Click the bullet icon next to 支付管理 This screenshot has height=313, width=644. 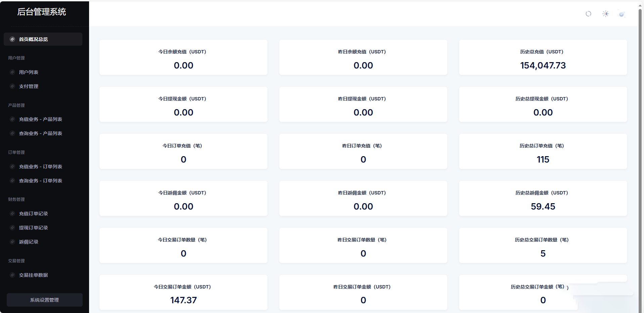tap(12, 86)
